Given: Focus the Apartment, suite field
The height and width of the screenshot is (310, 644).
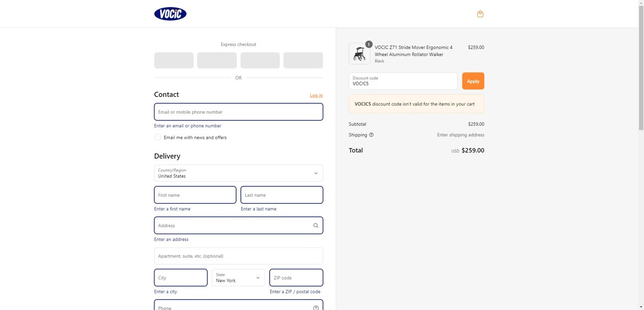Looking at the screenshot, I should [238, 256].
